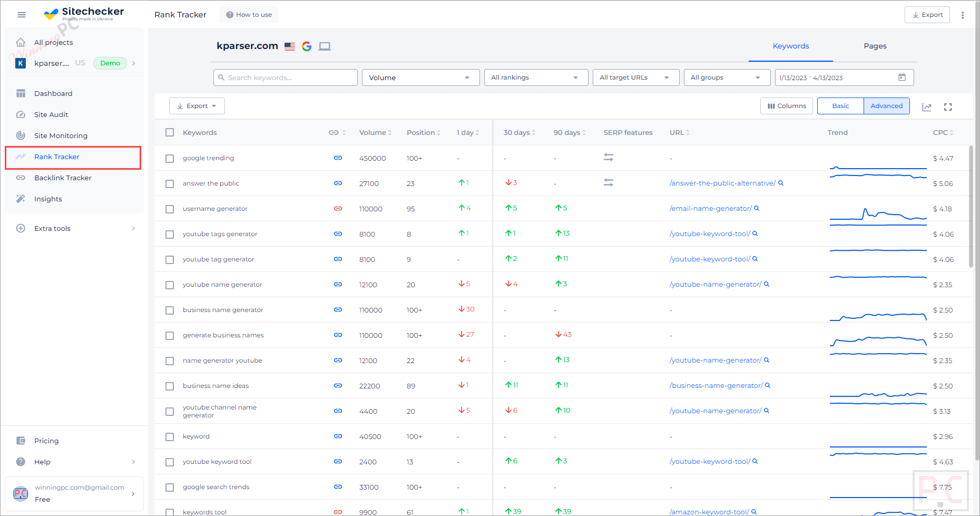Check the google trending row checkbox

point(170,158)
